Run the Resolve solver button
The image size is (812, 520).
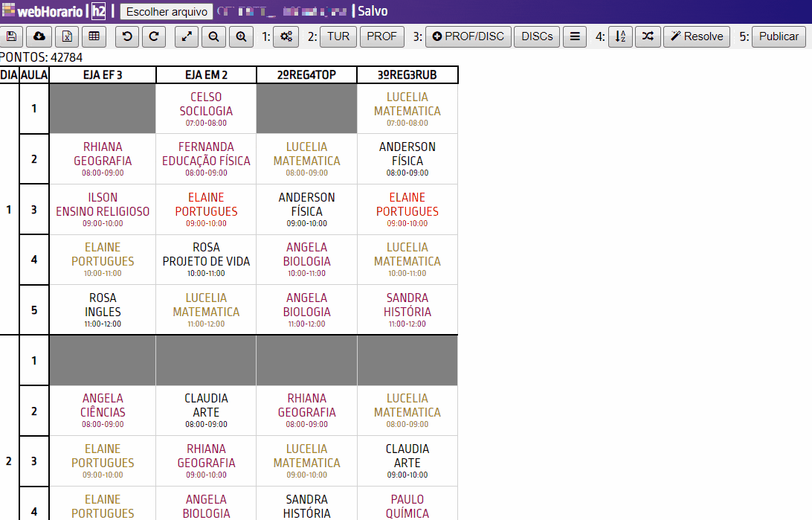pos(697,36)
